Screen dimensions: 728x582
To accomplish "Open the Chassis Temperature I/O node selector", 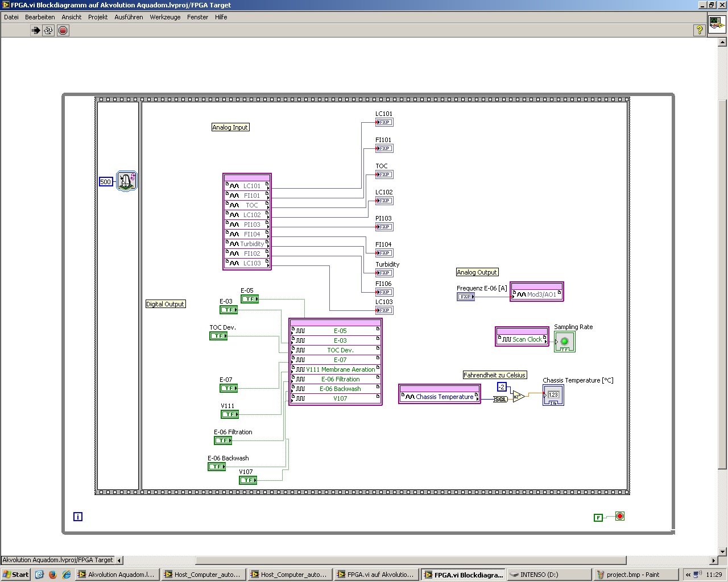I will pyautogui.click(x=440, y=397).
